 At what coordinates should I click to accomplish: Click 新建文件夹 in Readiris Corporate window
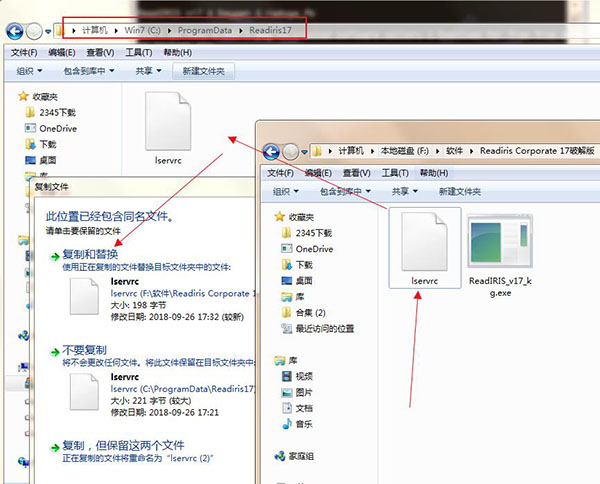point(459,191)
